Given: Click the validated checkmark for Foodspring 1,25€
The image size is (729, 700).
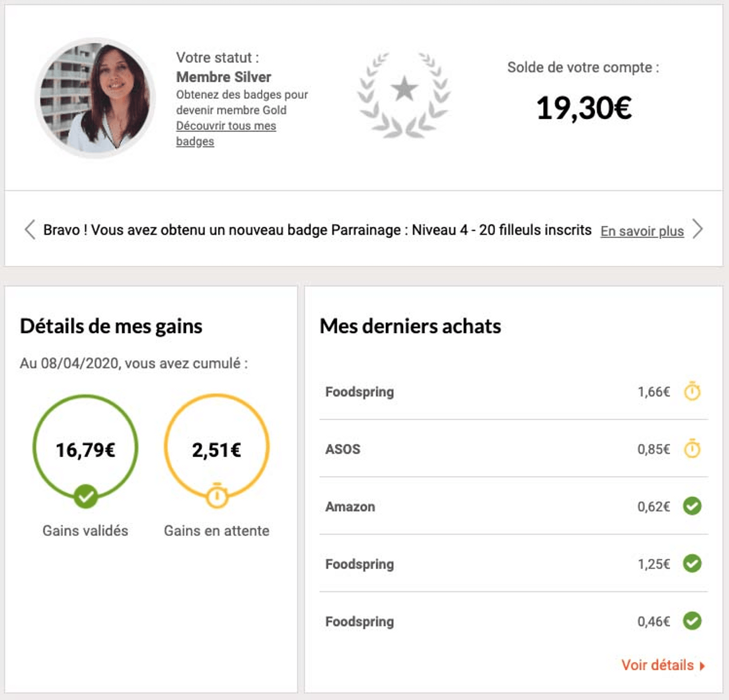Looking at the screenshot, I should coord(692,563).
